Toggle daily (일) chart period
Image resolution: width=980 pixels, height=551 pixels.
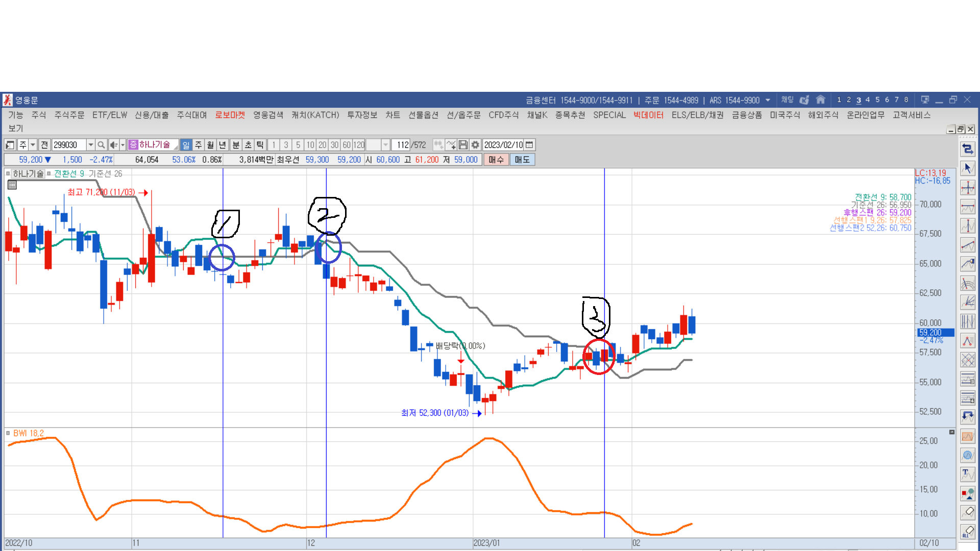coord(186,145)
